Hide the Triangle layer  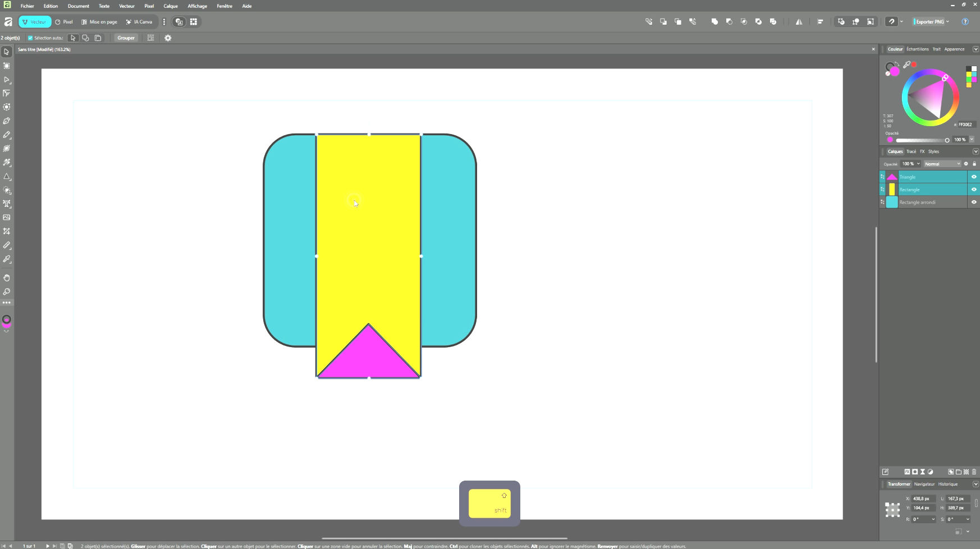click(x=974, y=177)
